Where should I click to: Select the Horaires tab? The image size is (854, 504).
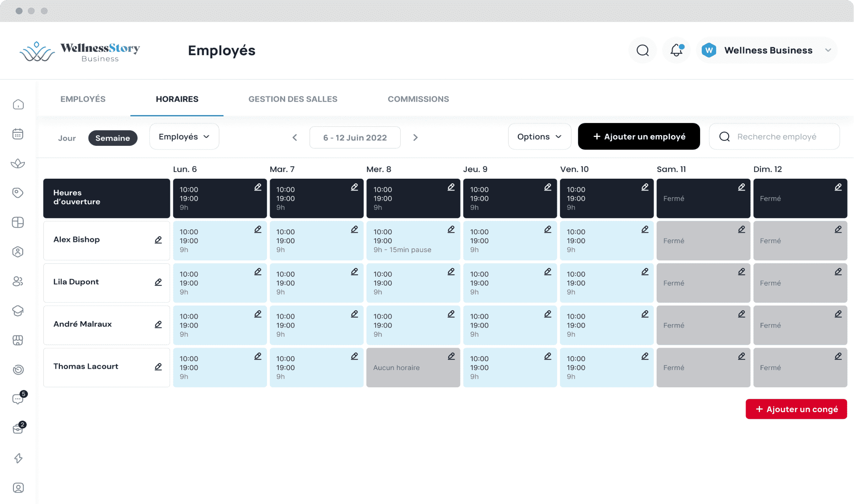point(177,99)
